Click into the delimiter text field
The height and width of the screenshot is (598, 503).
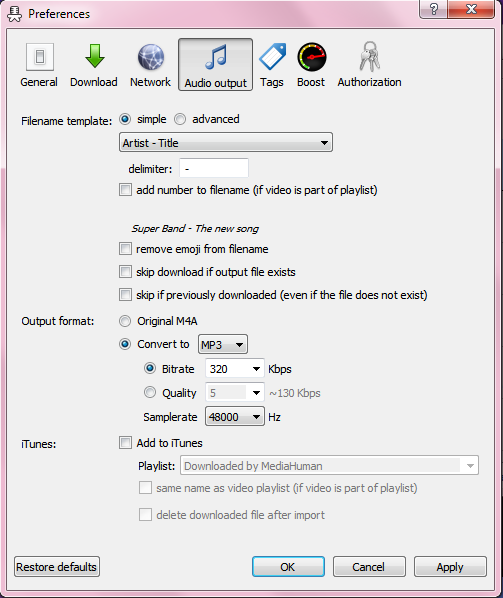(x=214, y=168)
